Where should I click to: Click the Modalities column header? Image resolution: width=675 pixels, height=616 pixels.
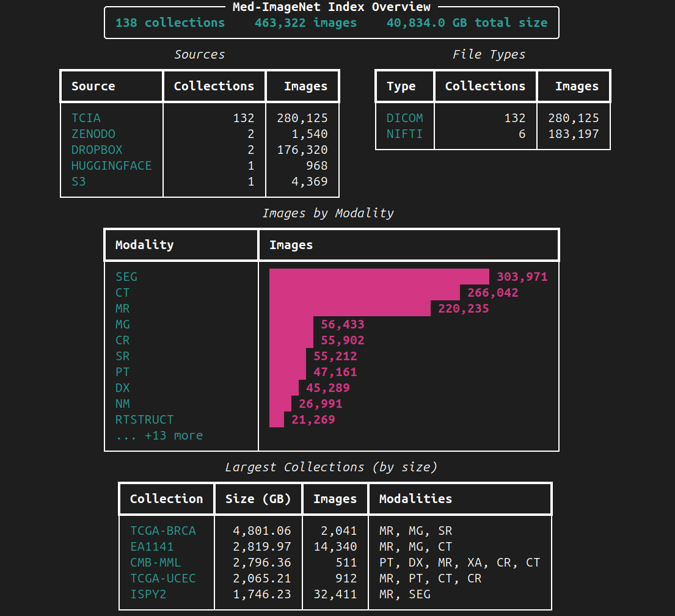pos(415,499)
